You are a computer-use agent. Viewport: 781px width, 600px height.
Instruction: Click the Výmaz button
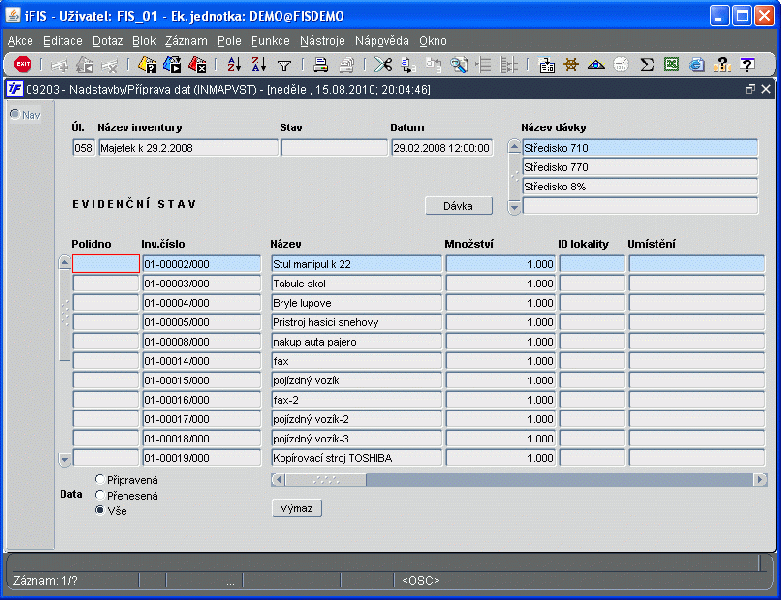[297, 508]
